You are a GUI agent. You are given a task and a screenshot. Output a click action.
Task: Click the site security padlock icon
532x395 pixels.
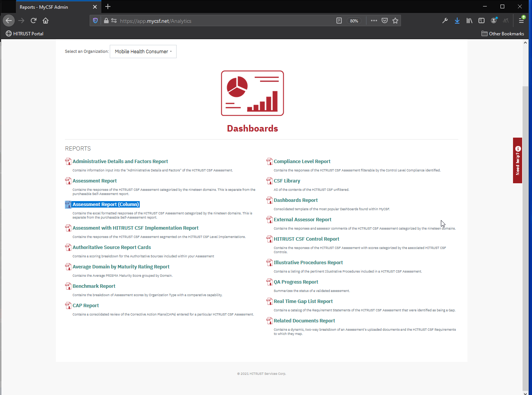(x=106, y=21)
